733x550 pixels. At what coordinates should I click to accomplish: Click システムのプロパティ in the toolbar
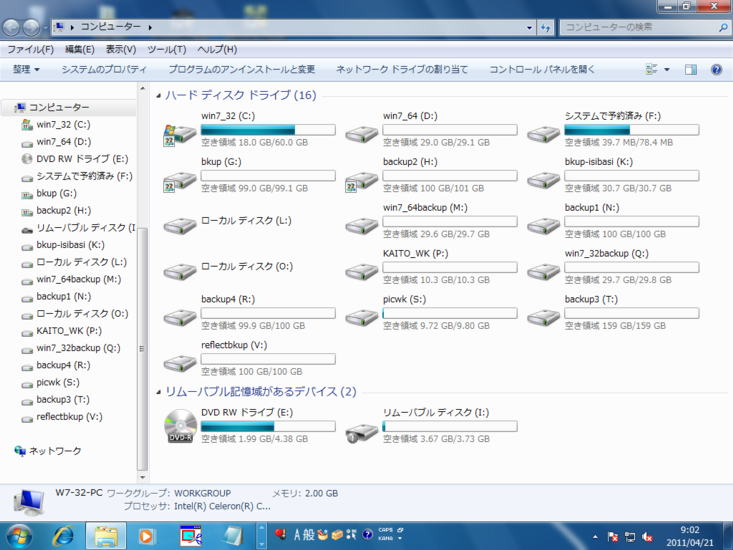[104, 70]
